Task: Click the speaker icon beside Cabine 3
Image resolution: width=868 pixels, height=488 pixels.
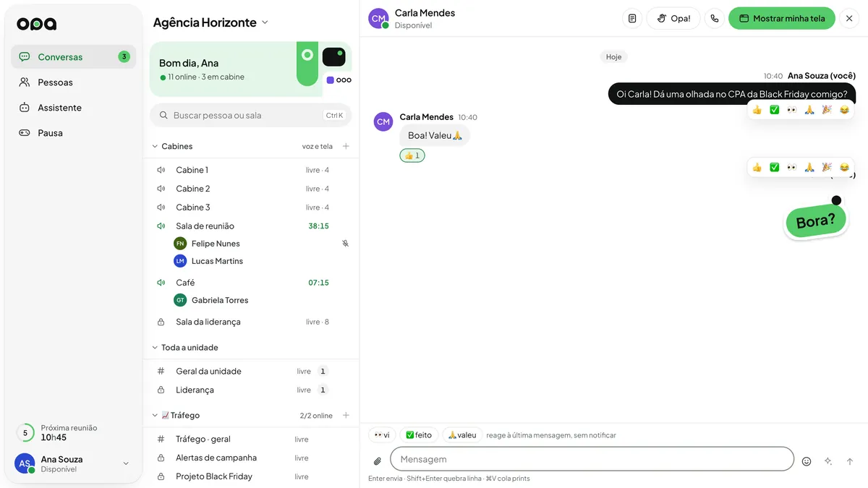Action: 161,207
